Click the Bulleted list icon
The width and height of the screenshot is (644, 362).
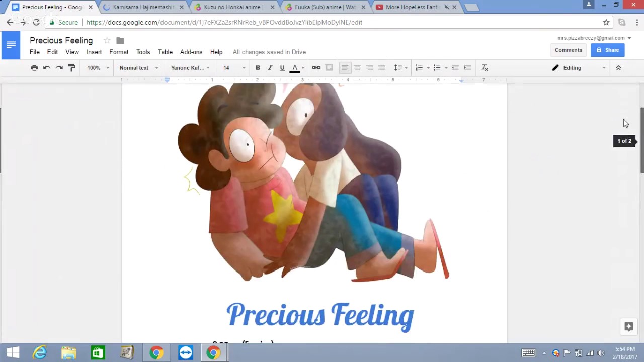437,68
